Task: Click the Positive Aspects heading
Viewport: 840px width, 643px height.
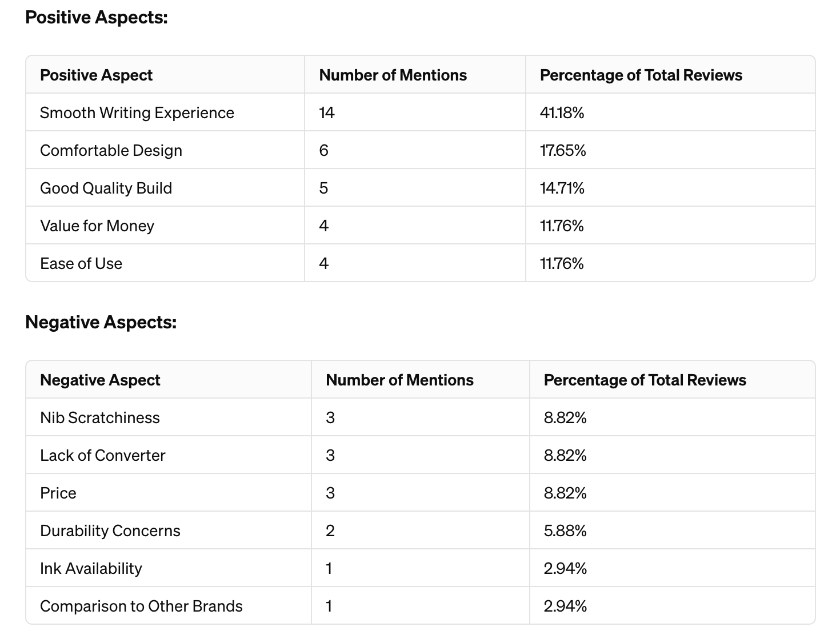Action: coord(97,18)
